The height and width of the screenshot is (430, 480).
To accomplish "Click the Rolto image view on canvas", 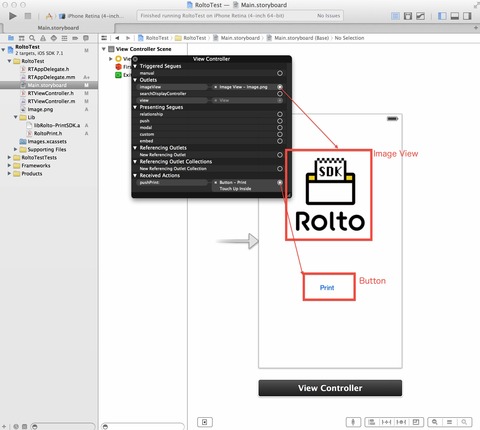I will pos(329,195).
